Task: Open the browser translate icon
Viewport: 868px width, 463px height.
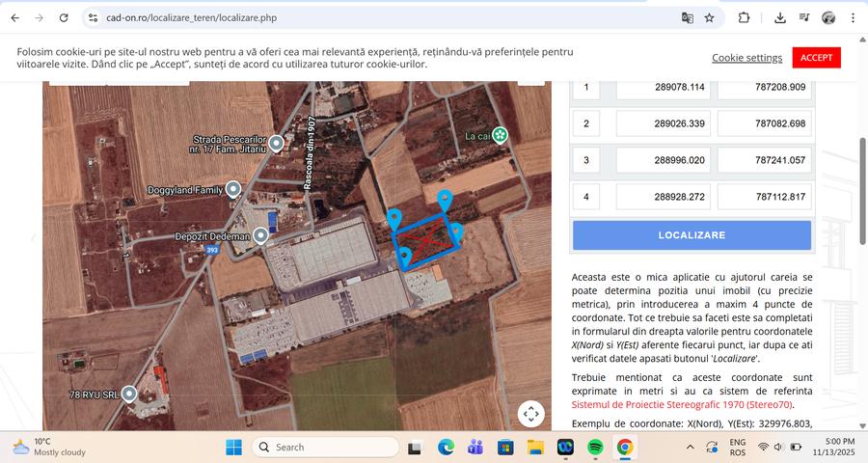Action: [x=687, y=17]
